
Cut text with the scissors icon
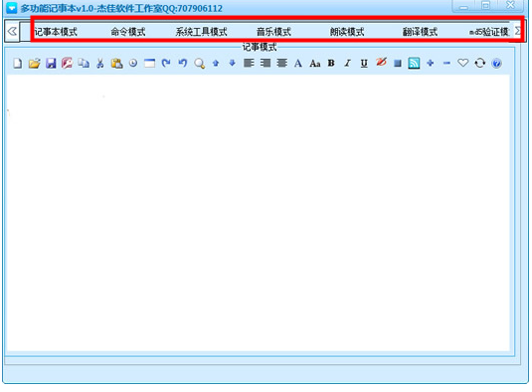click(x=100, y=63)
